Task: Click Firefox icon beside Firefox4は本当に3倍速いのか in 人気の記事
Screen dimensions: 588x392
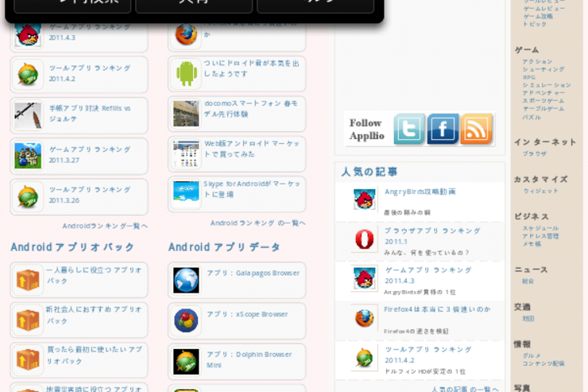Action: 364,318
